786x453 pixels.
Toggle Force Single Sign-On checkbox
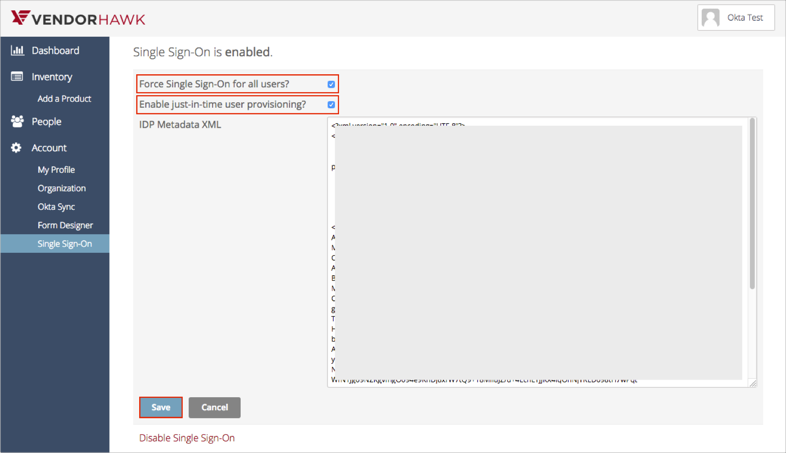tap(331, 84)
